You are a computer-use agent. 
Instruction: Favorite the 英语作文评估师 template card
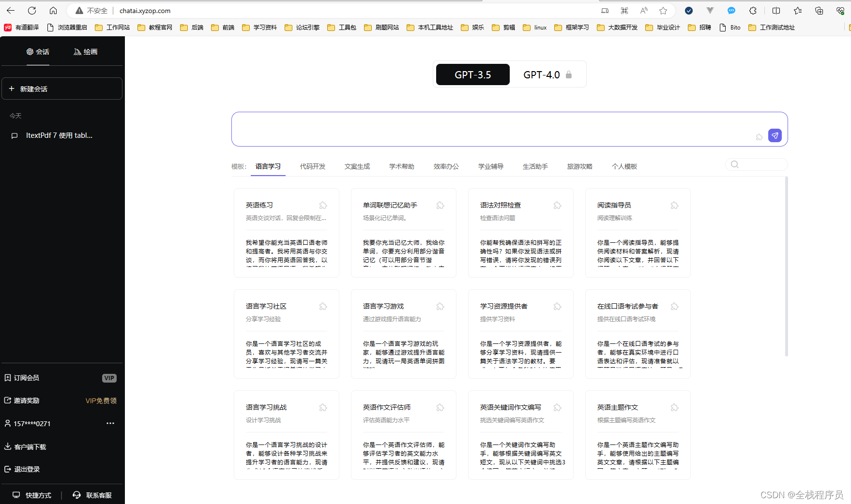coord(440,408)
